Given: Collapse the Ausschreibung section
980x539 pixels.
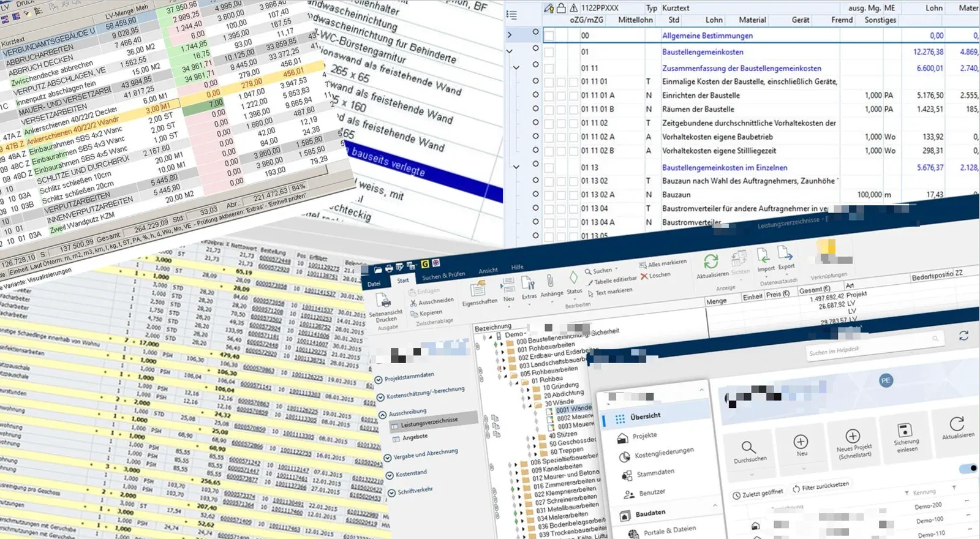Looking at the screenshot, I should click(x=383, y=415).
